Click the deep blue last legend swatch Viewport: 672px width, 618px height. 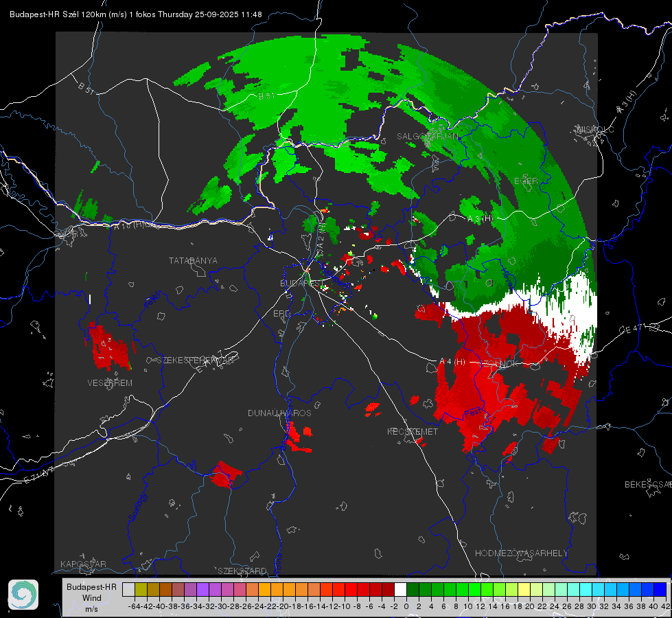pos(660,589)
